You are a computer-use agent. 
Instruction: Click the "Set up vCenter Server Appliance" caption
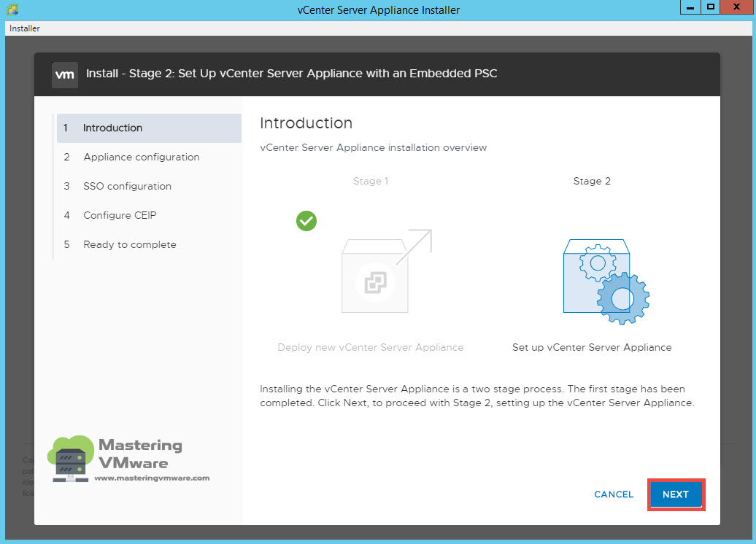pos(592,347)
